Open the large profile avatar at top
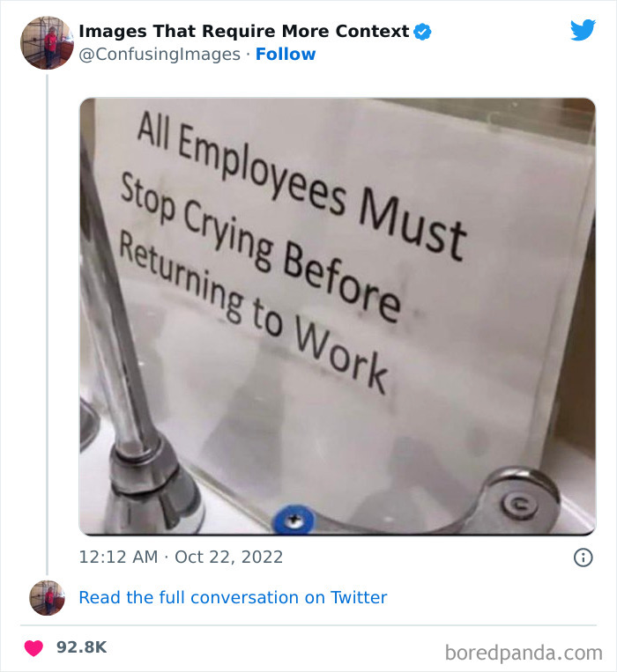The height and width of the screenshot is (672, 617). pos(47,42)
